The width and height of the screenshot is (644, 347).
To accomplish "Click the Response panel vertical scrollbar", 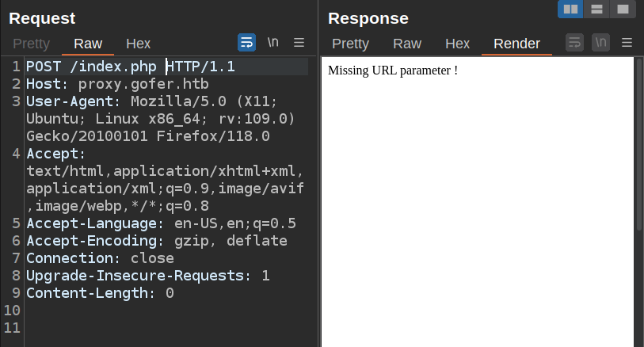I will [x=638, y=198].
